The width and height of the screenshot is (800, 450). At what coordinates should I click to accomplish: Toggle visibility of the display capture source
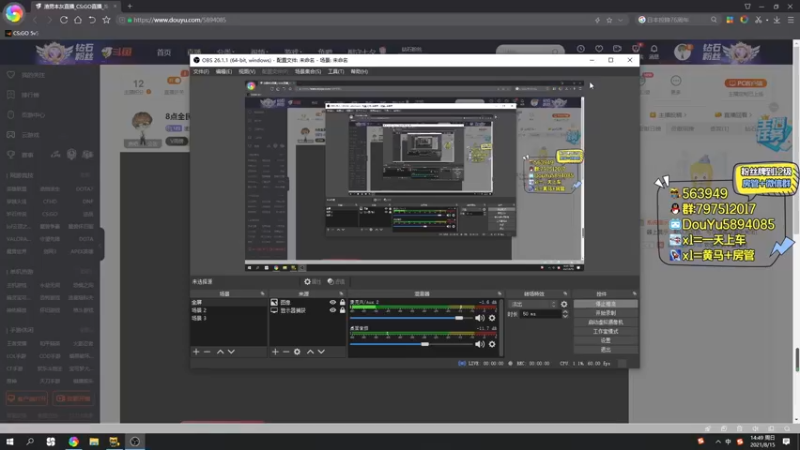333,310
